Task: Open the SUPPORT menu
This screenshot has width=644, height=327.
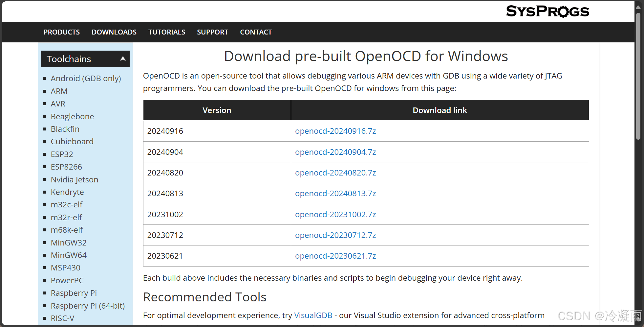Action: point(212,32)
